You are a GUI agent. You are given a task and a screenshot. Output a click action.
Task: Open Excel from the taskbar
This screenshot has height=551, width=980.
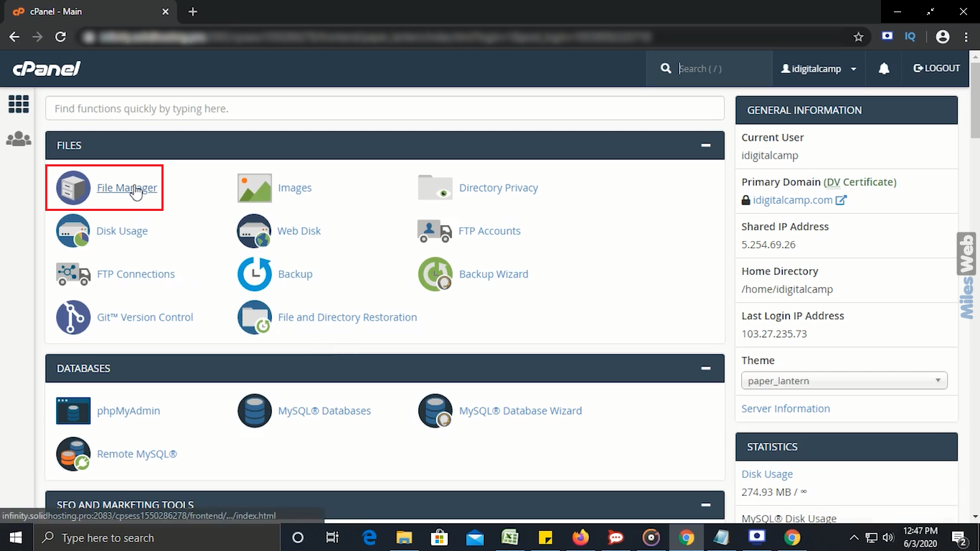(510, 537)
